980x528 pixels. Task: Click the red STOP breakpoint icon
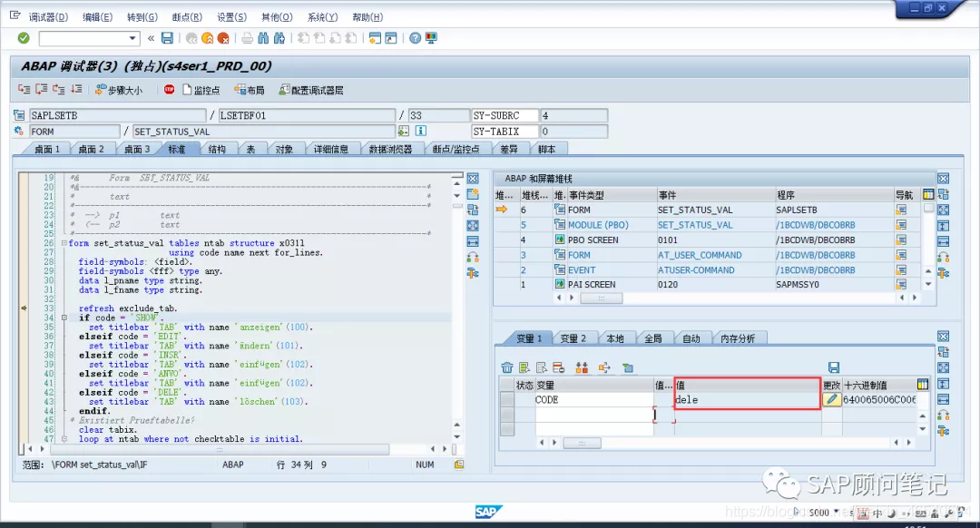coord(169,89)
